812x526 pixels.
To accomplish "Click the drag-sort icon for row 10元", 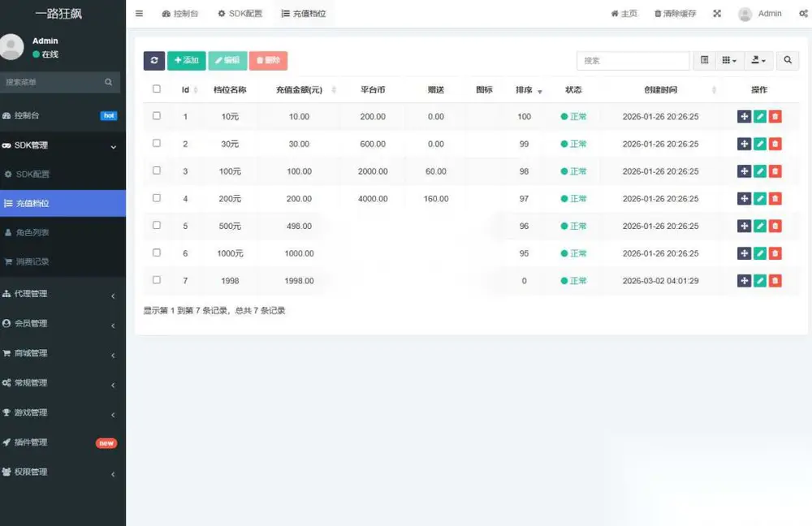I will (x=744, y=117).
